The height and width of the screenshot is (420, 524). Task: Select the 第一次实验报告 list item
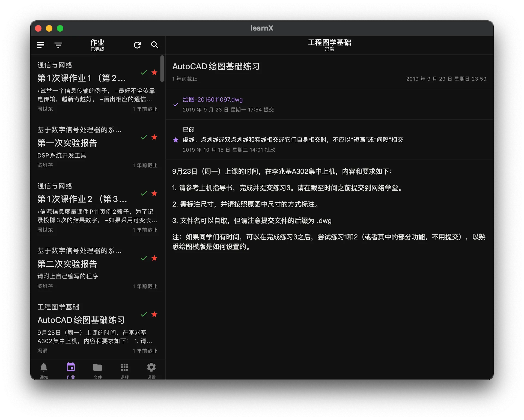pyautogui.click(x=67, y=143)
